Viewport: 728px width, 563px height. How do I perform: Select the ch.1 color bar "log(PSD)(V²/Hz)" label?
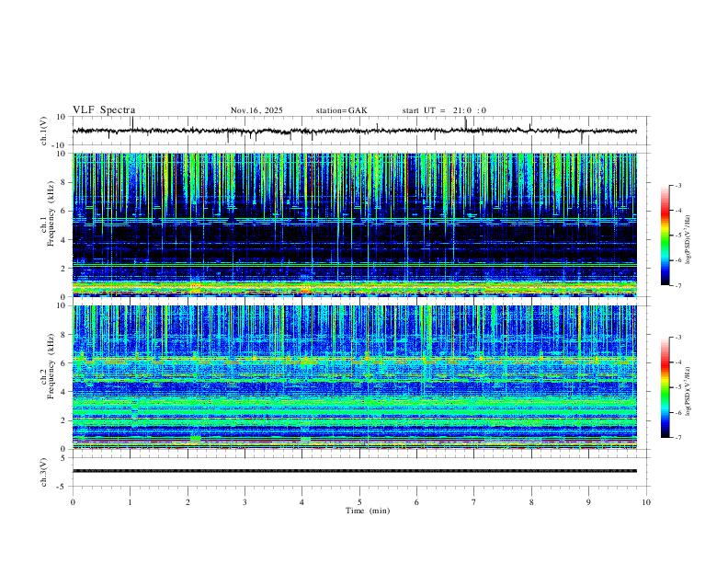pos(688,240)
